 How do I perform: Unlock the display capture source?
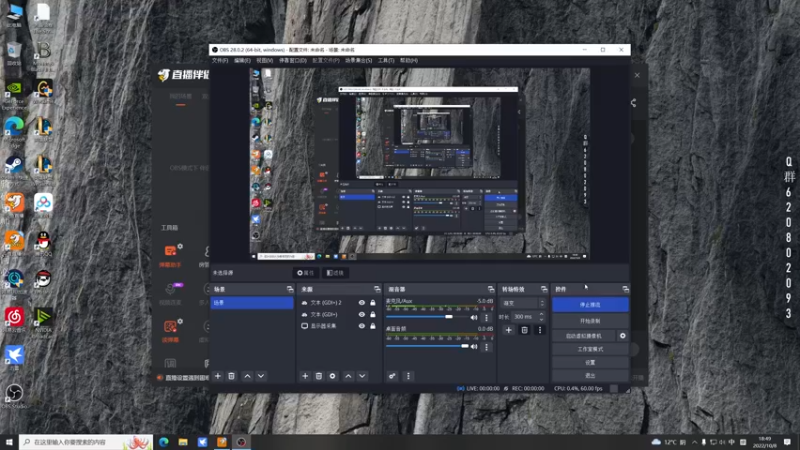[x=373, y=326]
